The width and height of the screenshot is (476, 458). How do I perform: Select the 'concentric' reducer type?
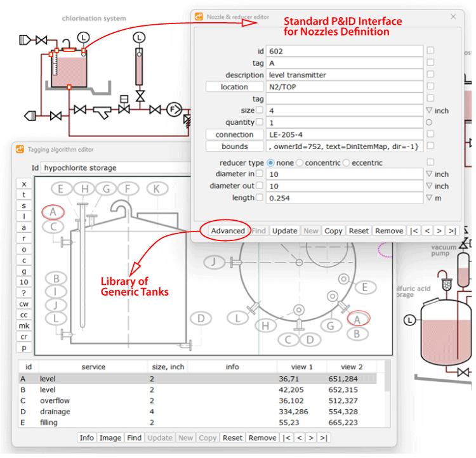pos(301,164)
